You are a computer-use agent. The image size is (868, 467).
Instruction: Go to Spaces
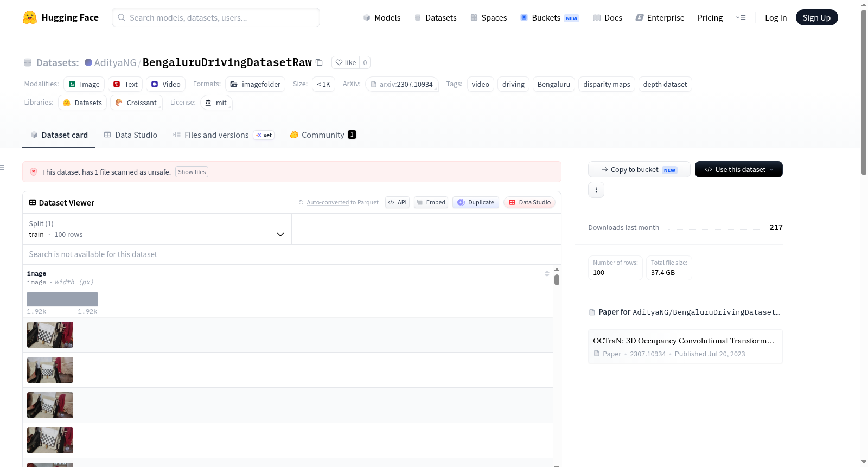(489, 17)
